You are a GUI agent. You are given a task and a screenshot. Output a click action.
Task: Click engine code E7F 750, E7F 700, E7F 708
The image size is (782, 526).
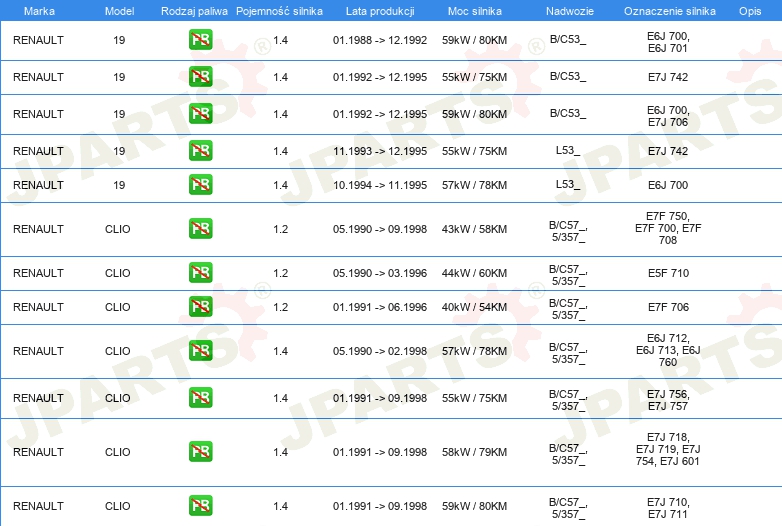click(x=668, y=228)
